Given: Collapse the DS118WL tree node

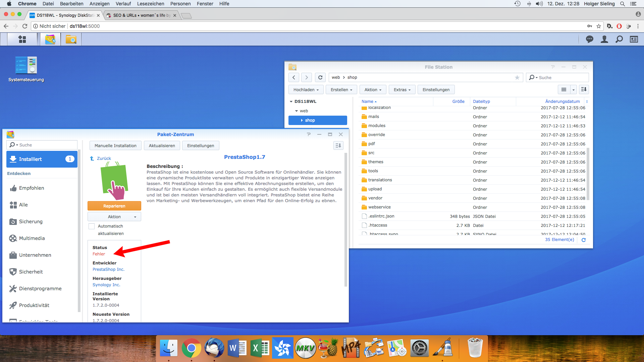Looking at the screenshot, I should coord(291,102).
